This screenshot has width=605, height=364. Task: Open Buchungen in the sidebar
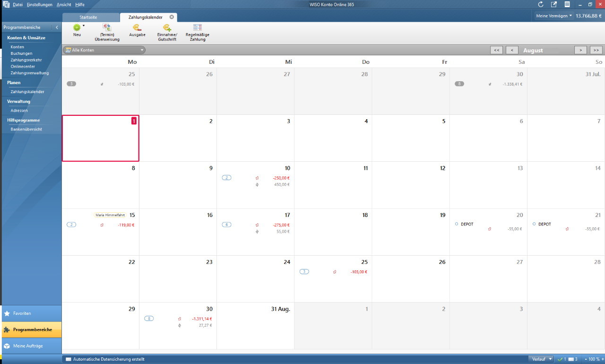21,53
